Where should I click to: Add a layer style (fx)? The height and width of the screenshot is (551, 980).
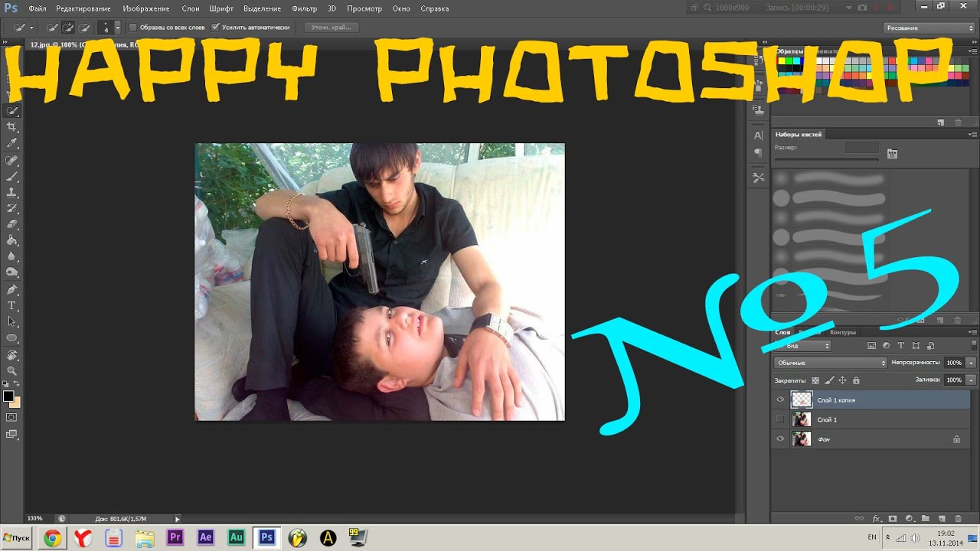point(877,519)
